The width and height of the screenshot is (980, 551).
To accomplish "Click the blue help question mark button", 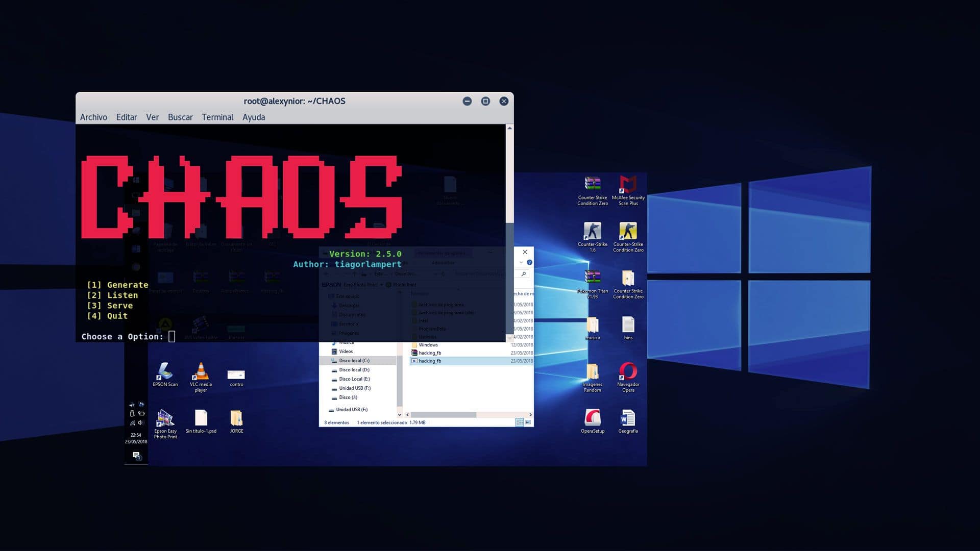I will (x=529, y=262).
